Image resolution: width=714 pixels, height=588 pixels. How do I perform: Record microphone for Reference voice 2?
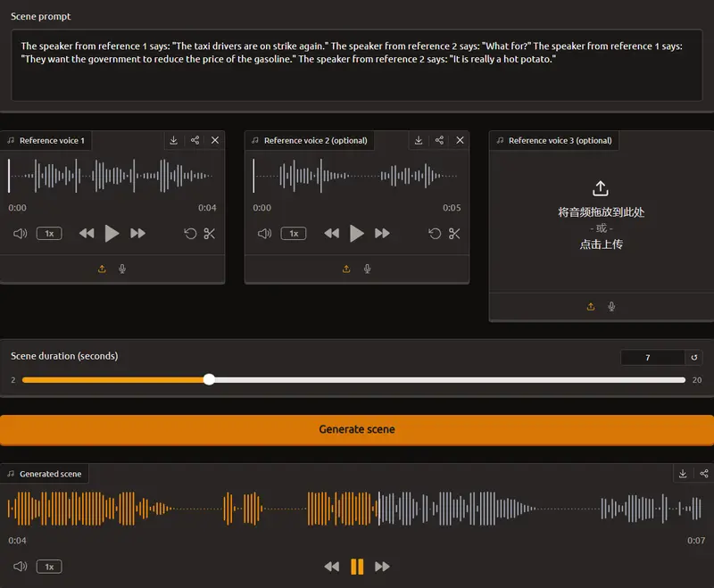[367, 269]
